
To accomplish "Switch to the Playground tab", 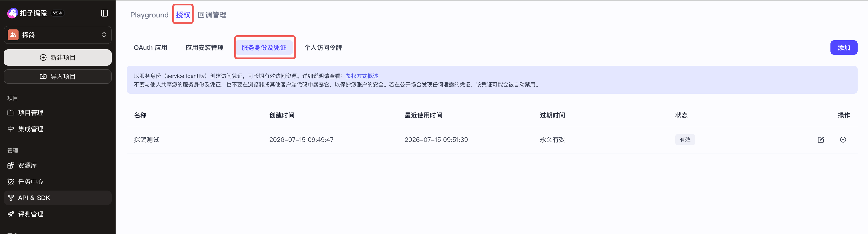I will [x=149, y=15].
